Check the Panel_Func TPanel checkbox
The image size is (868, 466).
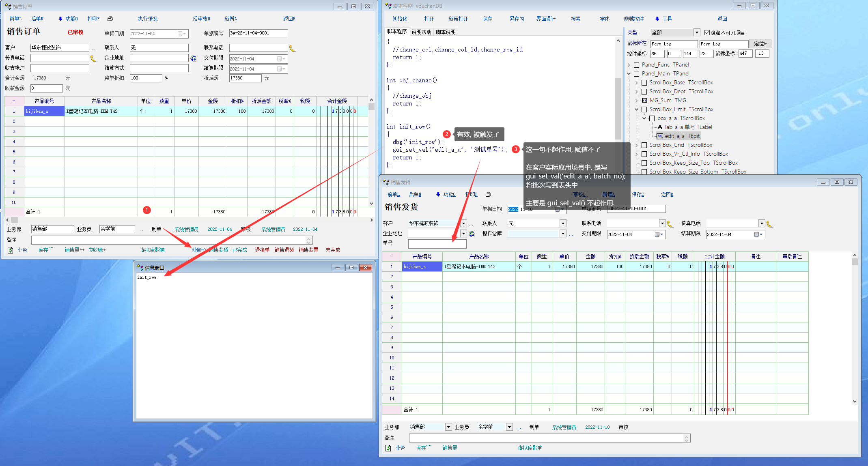637,65
